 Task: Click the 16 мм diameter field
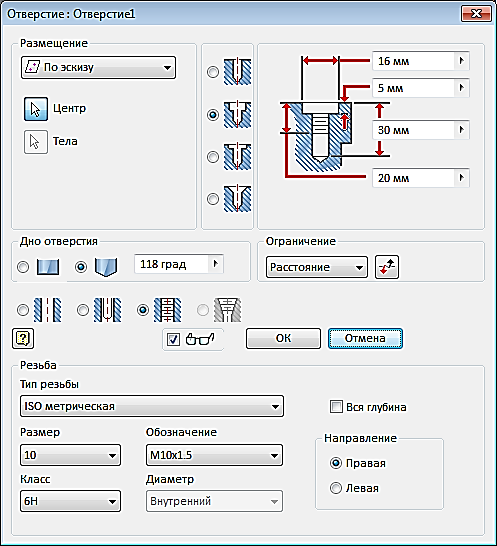pos(413,61)
